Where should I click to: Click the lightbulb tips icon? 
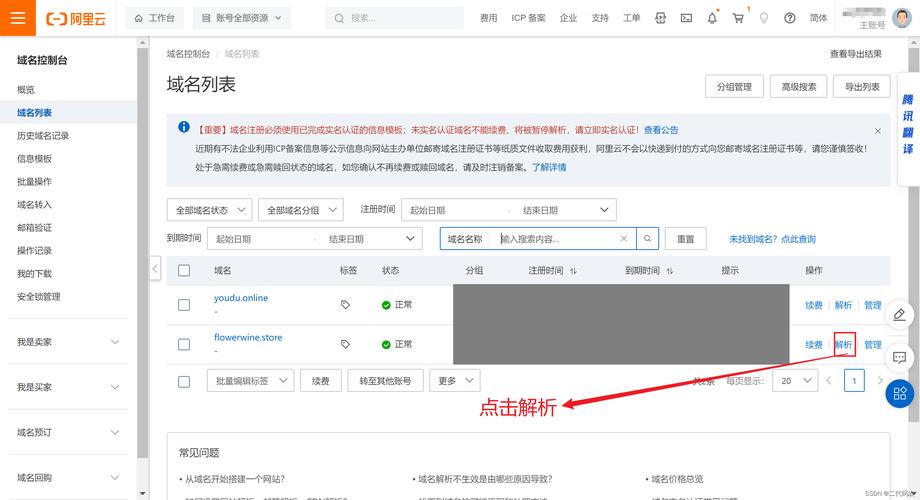click(x=764, y=18)
